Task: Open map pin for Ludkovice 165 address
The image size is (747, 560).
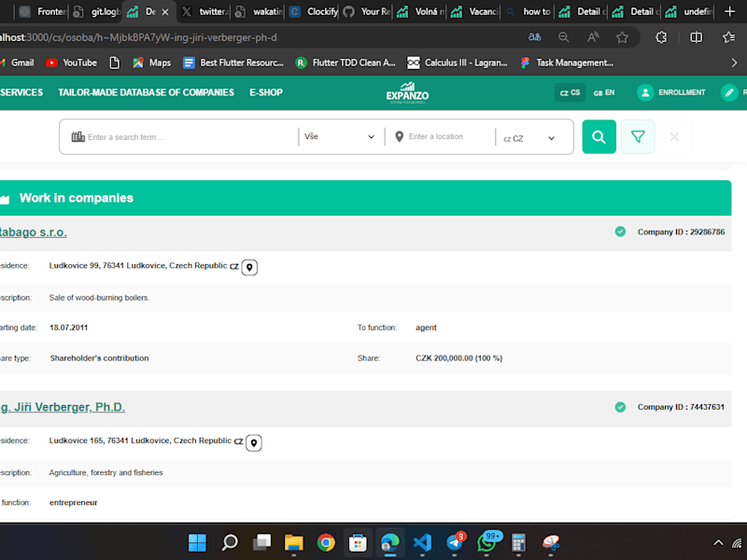Action: 253,442
